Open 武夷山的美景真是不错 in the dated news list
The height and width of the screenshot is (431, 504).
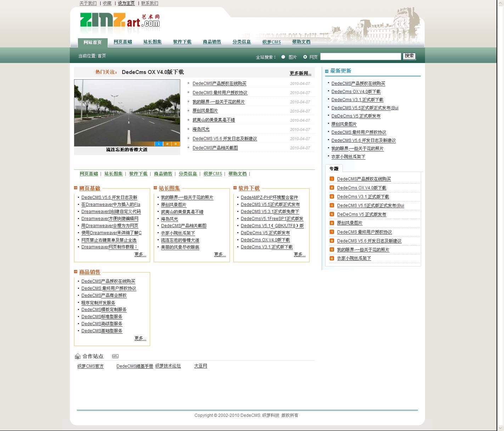[214, 120]
